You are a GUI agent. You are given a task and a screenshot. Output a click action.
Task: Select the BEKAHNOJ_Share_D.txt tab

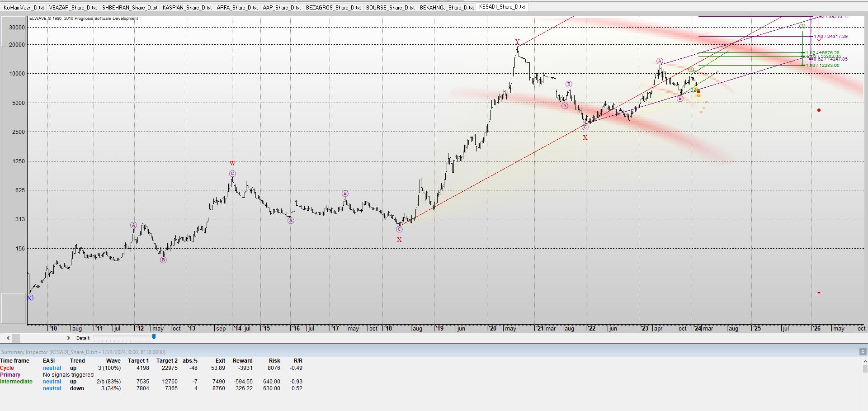447,7
